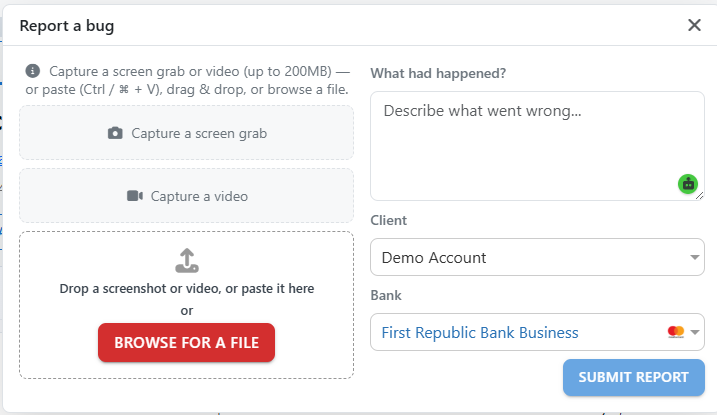The image size is (717, 415).
Task: Click BROWSE FOR A FILE
Action: (x=187, y=343)
